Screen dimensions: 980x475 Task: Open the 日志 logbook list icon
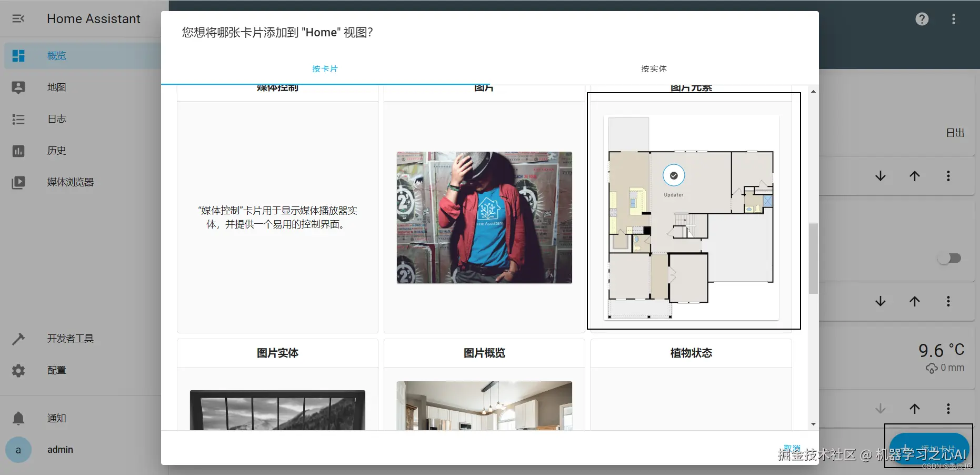pyautogui.click(x=18, y=119)
